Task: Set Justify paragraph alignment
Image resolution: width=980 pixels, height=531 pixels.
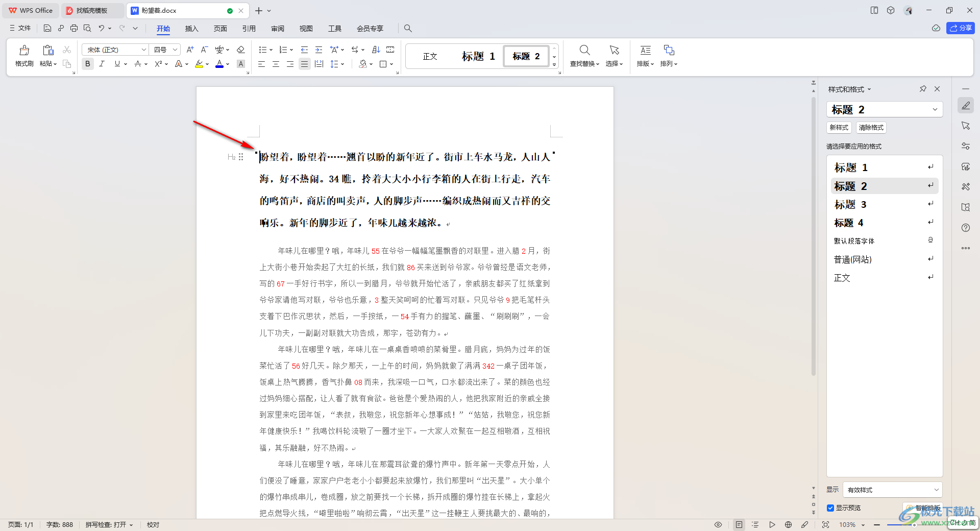Action: click(305, 64)
